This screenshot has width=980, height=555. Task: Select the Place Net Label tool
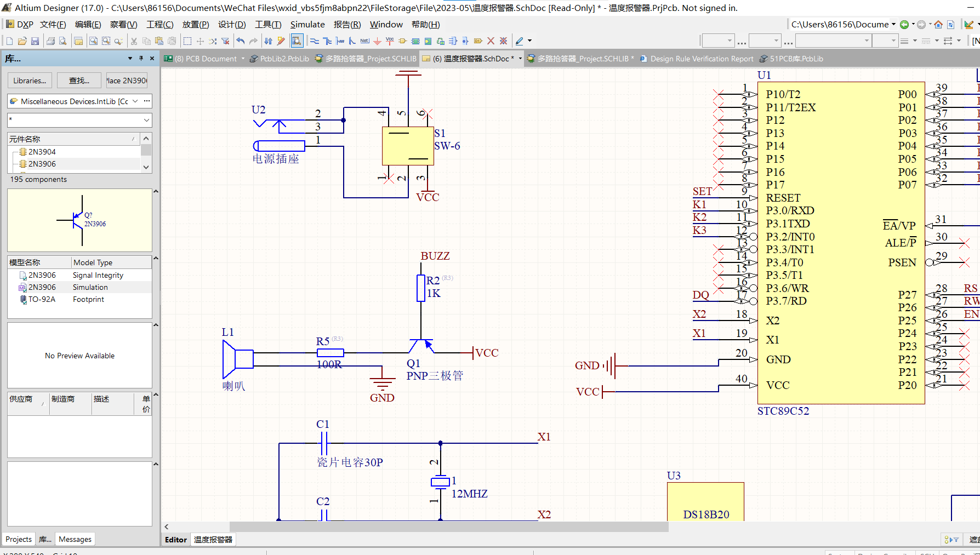pos(364,41)
